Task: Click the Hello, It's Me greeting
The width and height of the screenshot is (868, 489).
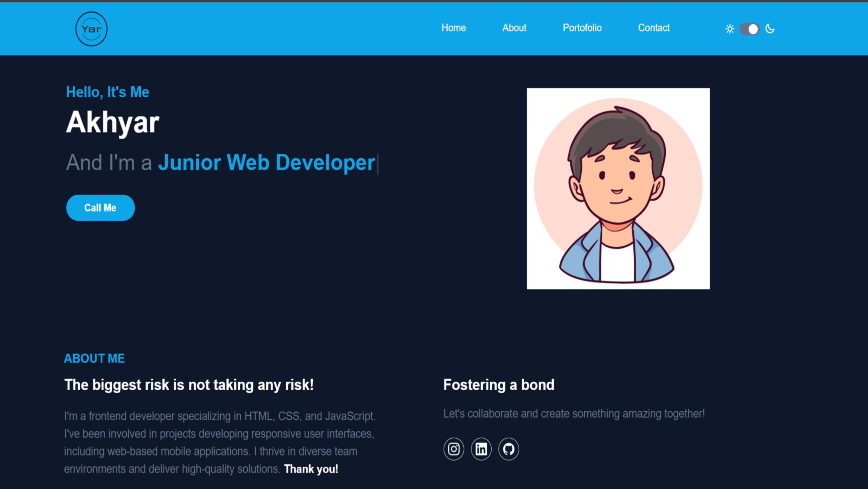Action: pyautogui.click(x=107, y=92)
